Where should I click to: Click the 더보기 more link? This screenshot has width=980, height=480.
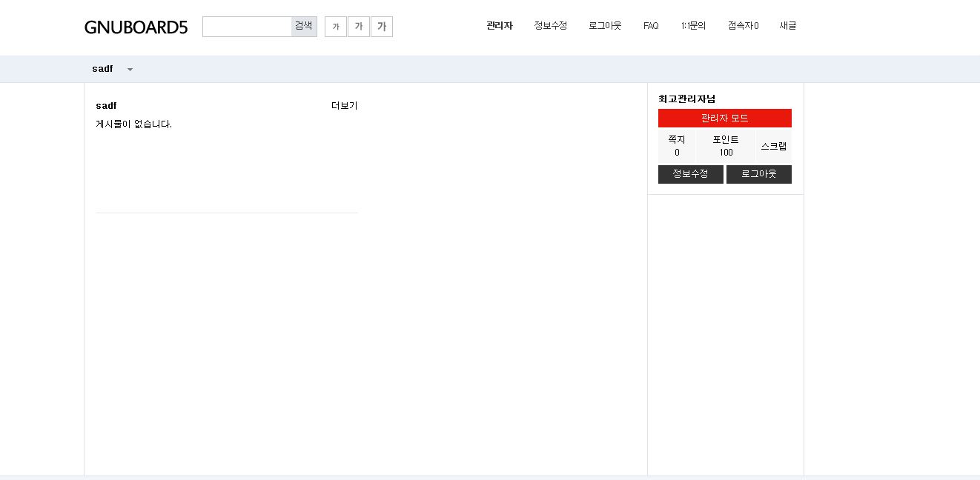click(344, 106)
